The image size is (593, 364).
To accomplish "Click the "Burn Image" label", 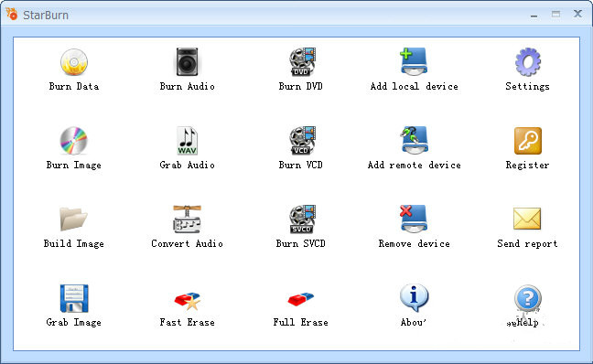I will point(74,166).
